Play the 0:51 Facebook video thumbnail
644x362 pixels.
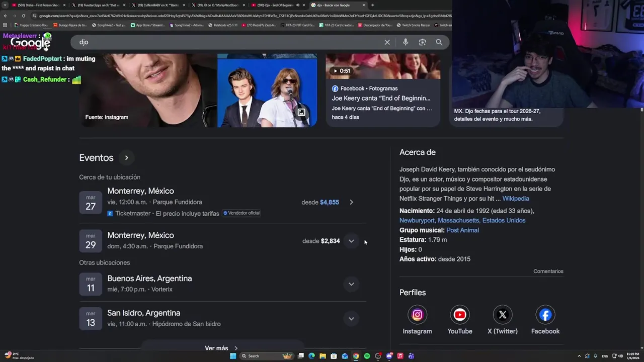383,66
